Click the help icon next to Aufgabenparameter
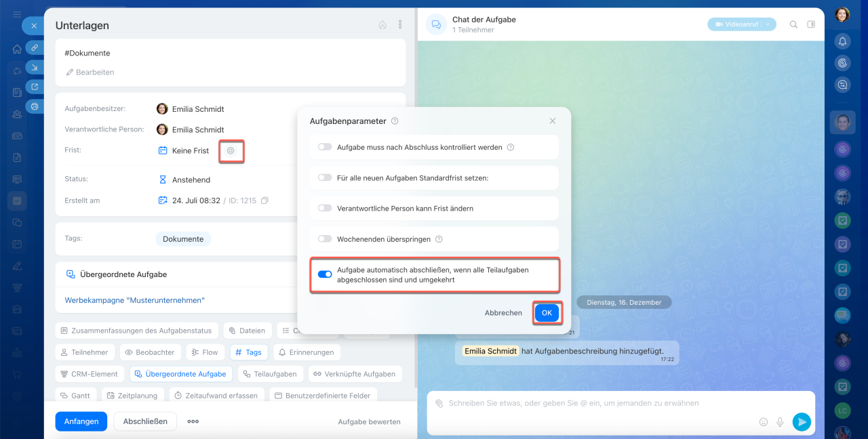The image size is (868, 439). (395, 121)
